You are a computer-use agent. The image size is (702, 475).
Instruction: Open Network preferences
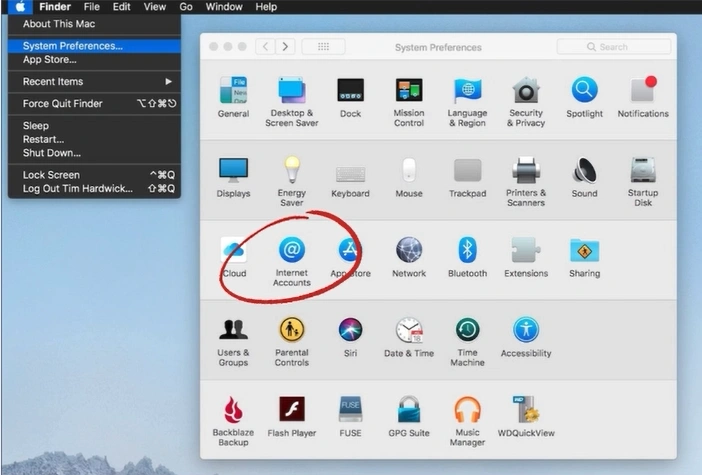coord(409,257)
